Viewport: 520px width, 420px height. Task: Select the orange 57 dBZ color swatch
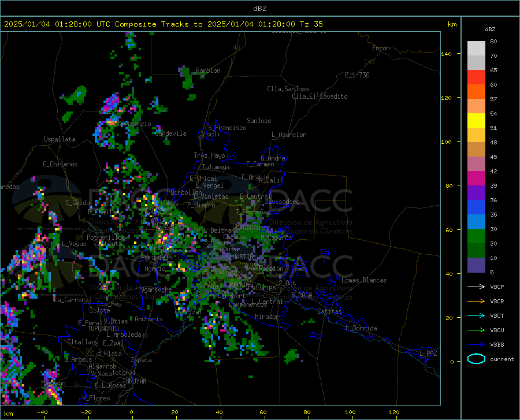(x=476, y=91)
